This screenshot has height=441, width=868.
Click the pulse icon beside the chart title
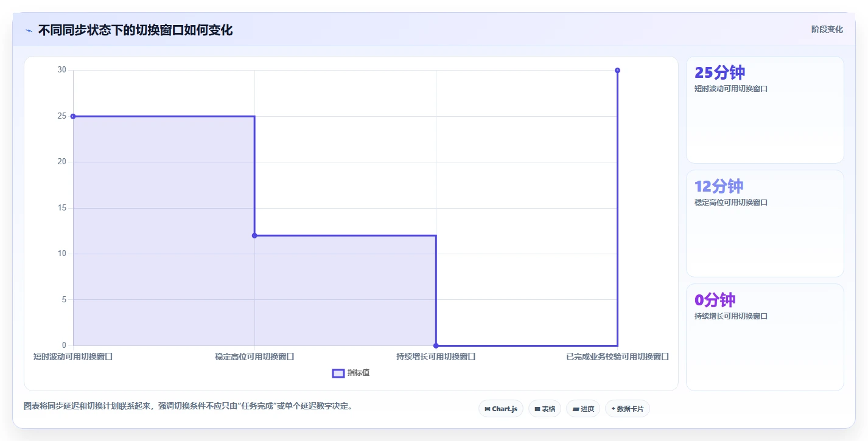pos(29,30)
